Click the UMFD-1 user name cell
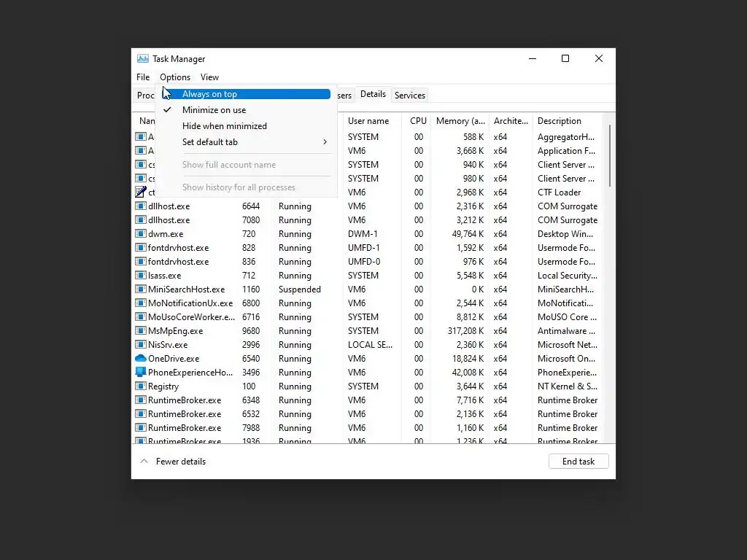 click(x=364, y=248)
